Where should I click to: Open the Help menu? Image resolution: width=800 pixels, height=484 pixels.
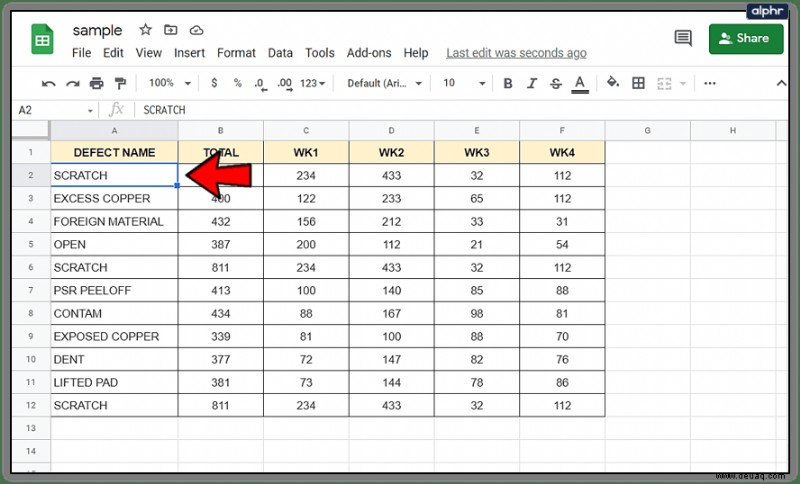click(x=416, y=53)
